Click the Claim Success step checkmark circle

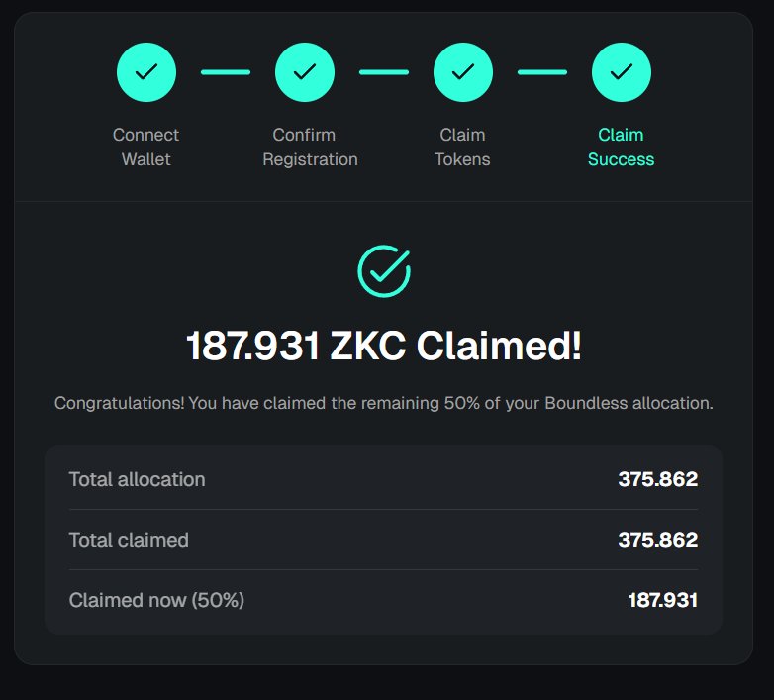tap(622, 71)
